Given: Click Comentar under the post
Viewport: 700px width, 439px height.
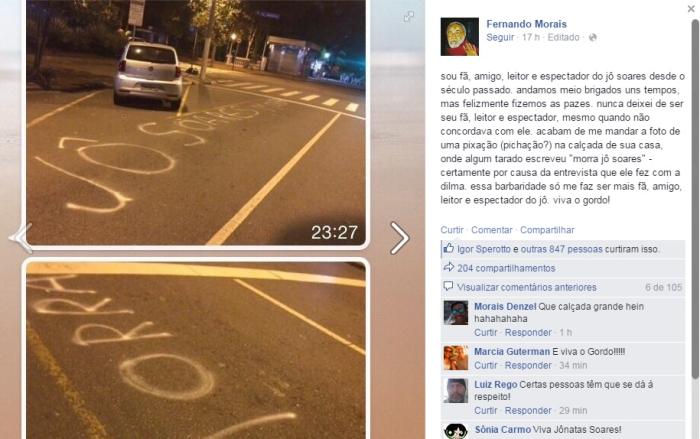Looking at the screenshot, I should click(x=492, y=230).
